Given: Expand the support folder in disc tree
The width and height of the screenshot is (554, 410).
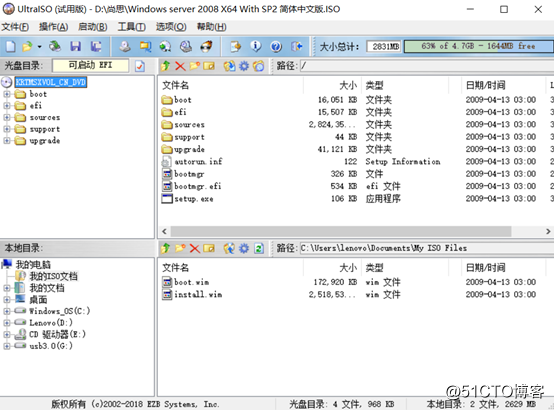Looking at the screenshot, I should [x=7, y=129].
